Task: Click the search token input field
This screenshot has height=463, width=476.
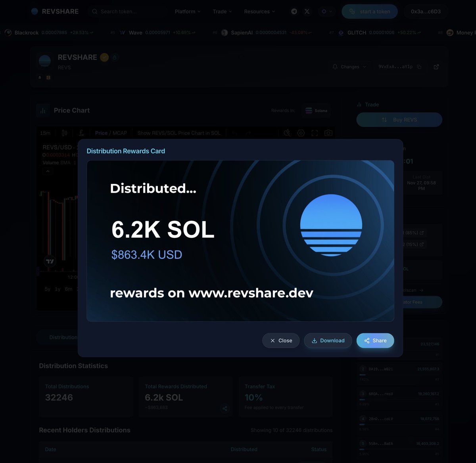Action: (127, 11)
